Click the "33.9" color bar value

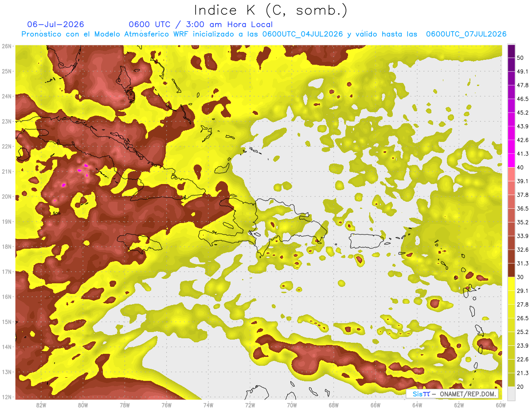click(x=522, y=236)
